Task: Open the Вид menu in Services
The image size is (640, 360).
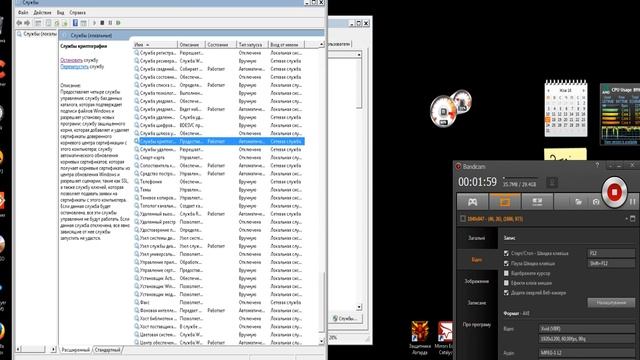Action: pyautogui.click(x=60, y=13)
